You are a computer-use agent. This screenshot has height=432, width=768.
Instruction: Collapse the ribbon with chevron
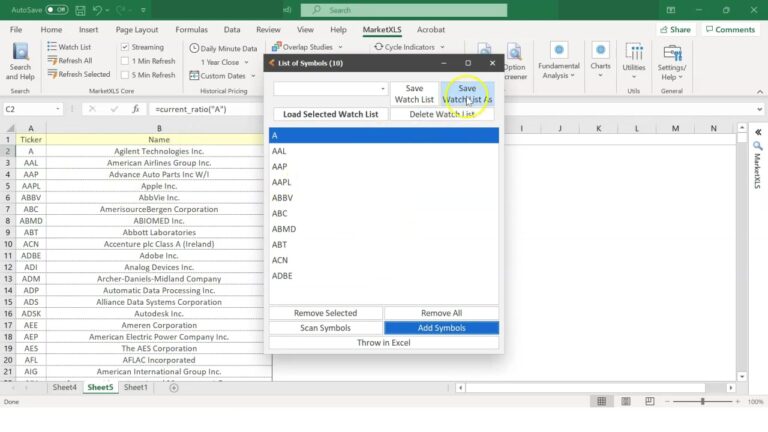coord(760,92)
